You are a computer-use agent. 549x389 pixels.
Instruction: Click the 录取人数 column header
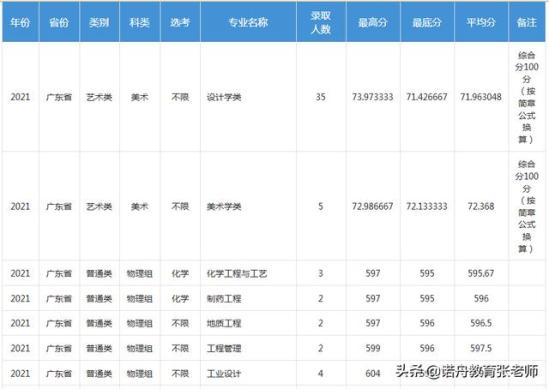click(x=321, y=22)
